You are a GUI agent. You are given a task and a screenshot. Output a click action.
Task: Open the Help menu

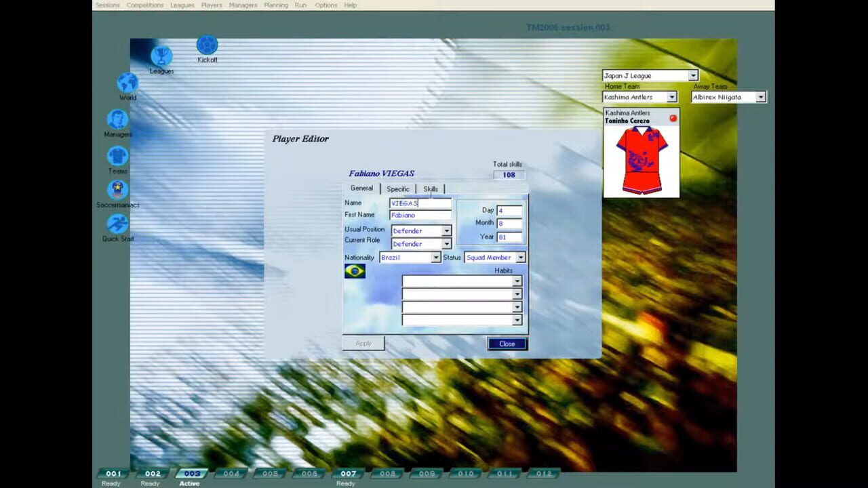pos(351,5)
